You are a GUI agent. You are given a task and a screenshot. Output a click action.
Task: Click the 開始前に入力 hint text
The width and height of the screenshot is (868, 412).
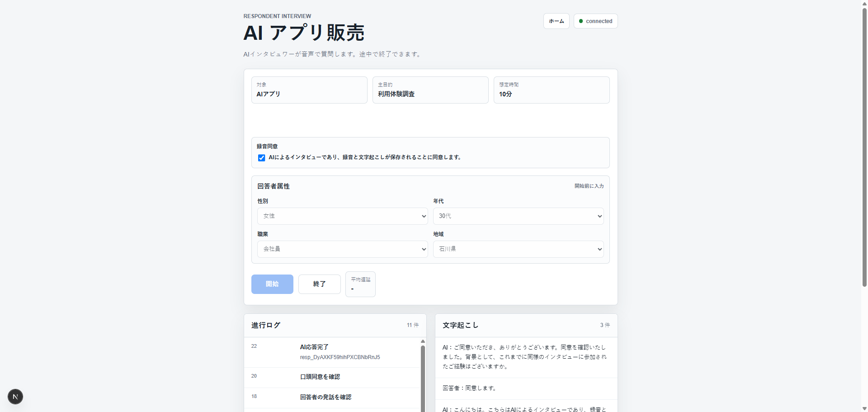pos(589,186)
